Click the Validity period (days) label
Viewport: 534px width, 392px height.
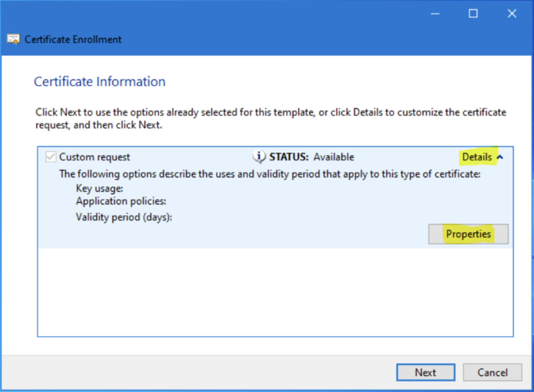pyautogui.click(x=124, y=217)
